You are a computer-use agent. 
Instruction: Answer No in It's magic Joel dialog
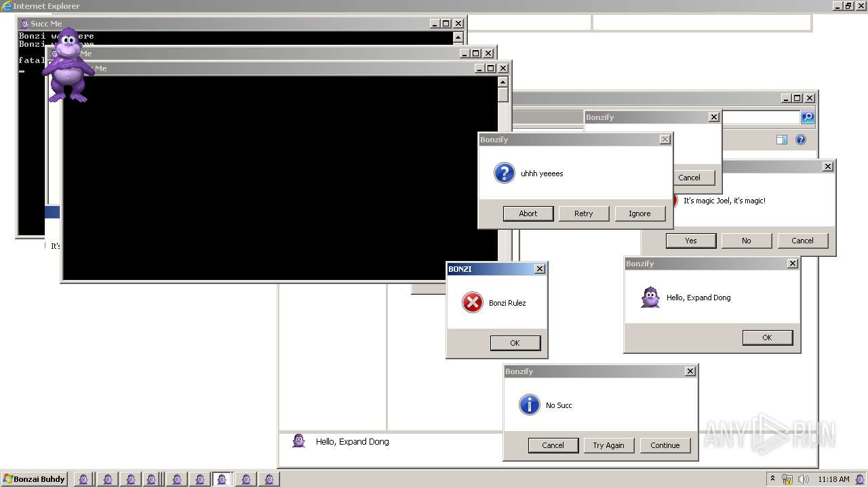(x=747, y=241)
